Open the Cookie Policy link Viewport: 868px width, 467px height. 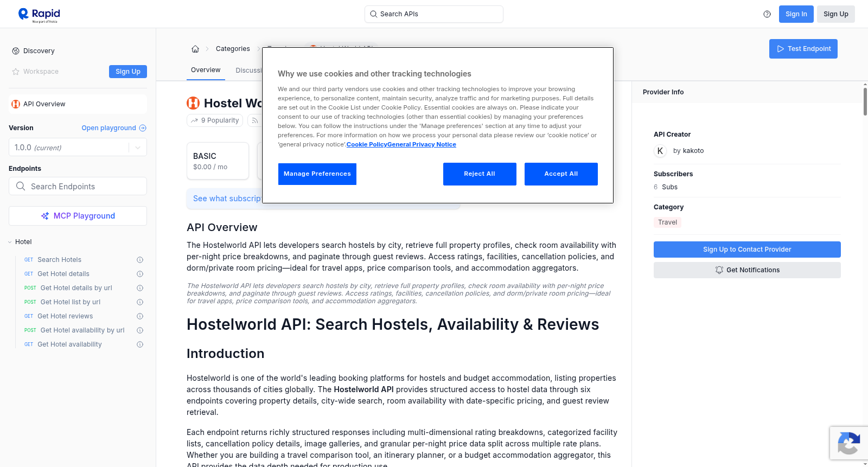click(x=367, y=144)
